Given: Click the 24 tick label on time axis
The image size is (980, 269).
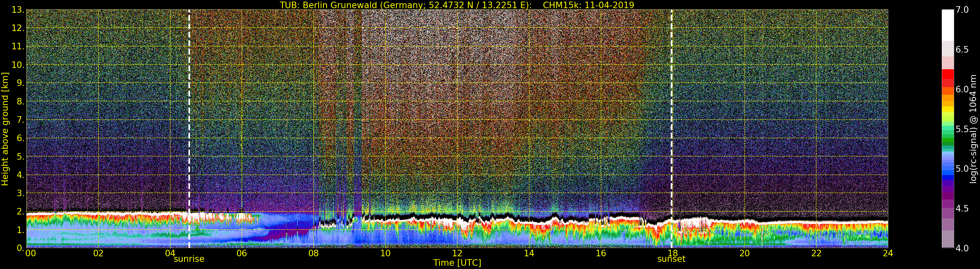Looking at the screenshot, I should (888, 253).
